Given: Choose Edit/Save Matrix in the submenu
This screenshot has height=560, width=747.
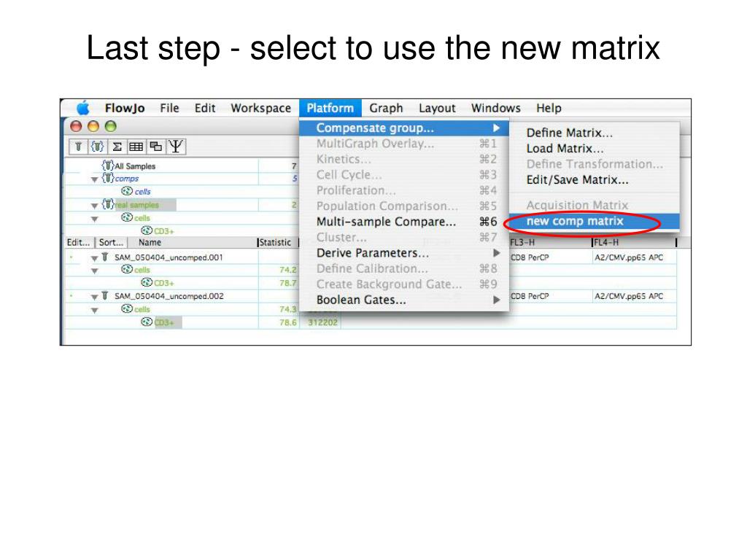Looking at the screenshot, I should point(594,180).
